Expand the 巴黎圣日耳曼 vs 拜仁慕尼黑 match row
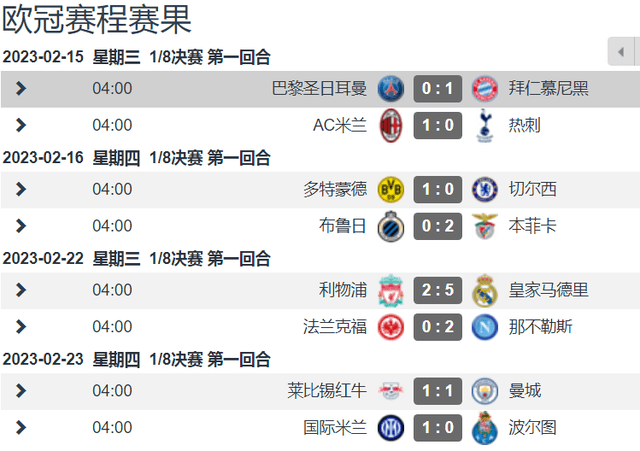 pyautogui.click(x=21, y=89)
